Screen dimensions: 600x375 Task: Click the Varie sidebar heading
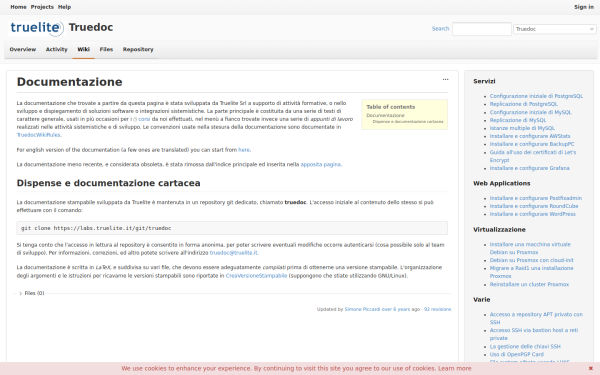(481, 300)
